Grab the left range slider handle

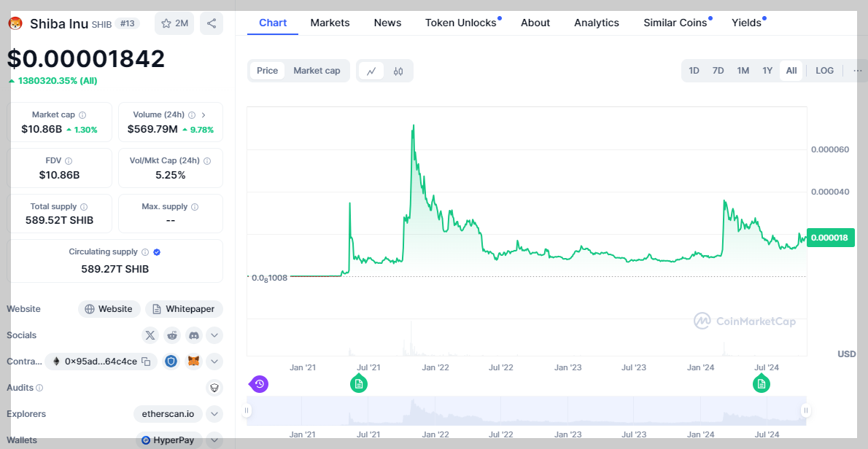[247, 410]
